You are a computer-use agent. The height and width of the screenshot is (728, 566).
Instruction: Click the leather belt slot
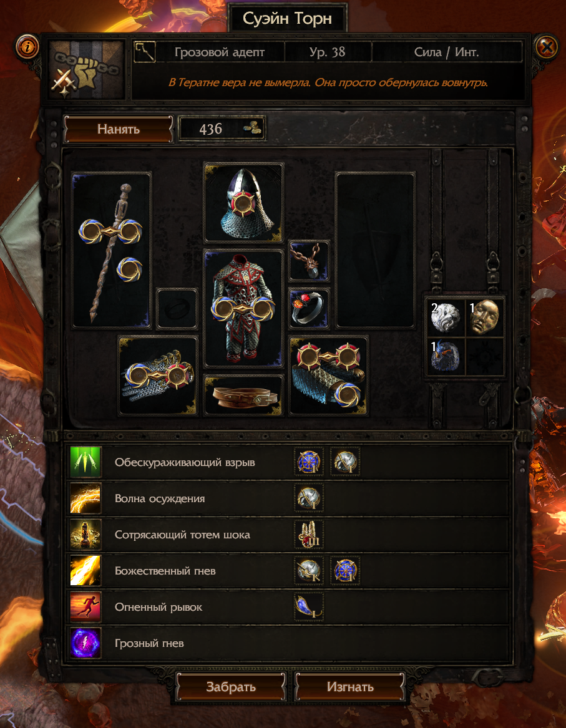[x=243, y=395]
